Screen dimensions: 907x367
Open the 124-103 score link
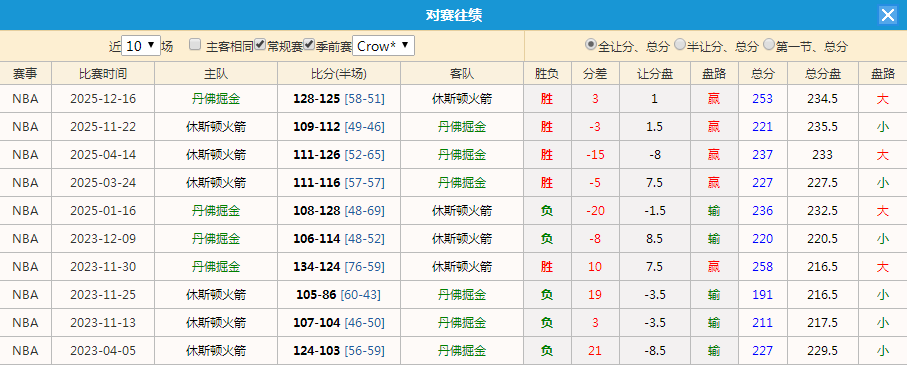tap(316, 351)
